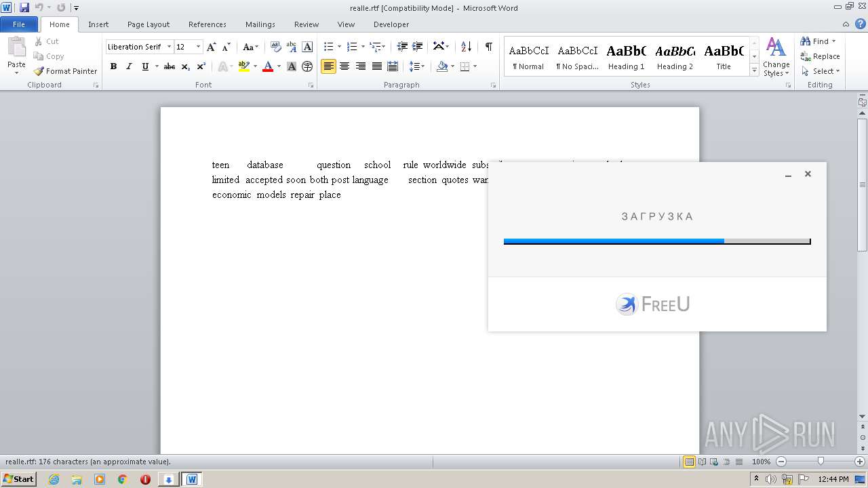This screenshot has height=488, width=868.
Task: Open Font size dropdown
Action: [198, 47]
